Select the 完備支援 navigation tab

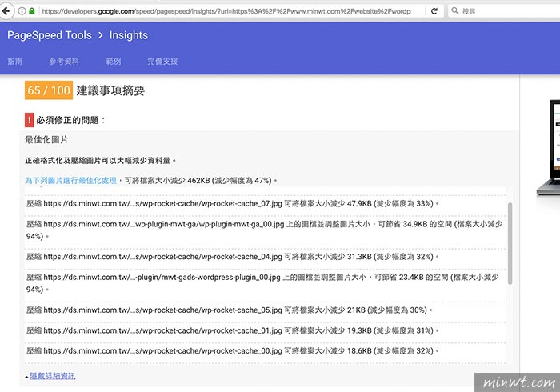coord(162,61)
